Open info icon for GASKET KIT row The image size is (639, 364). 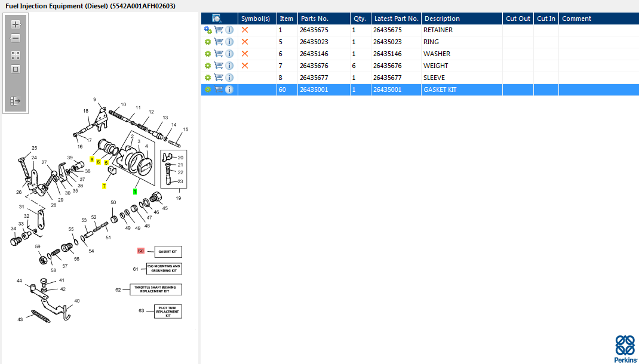[x=229, y=90]
